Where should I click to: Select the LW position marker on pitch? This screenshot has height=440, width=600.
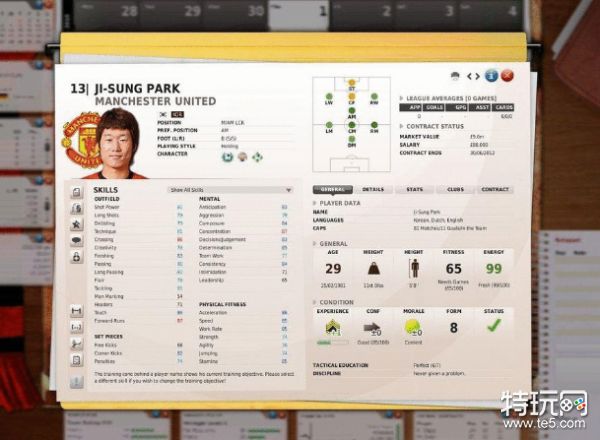tap(329, 98)
